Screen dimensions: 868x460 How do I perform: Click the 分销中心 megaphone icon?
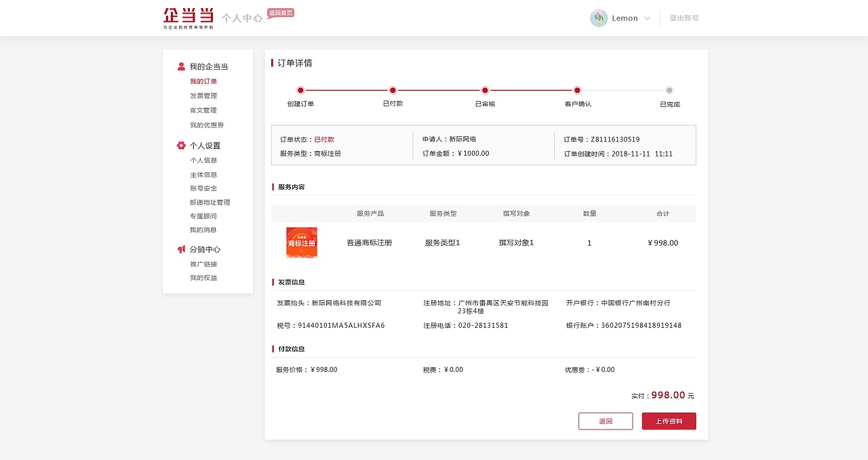coord(181,249)
